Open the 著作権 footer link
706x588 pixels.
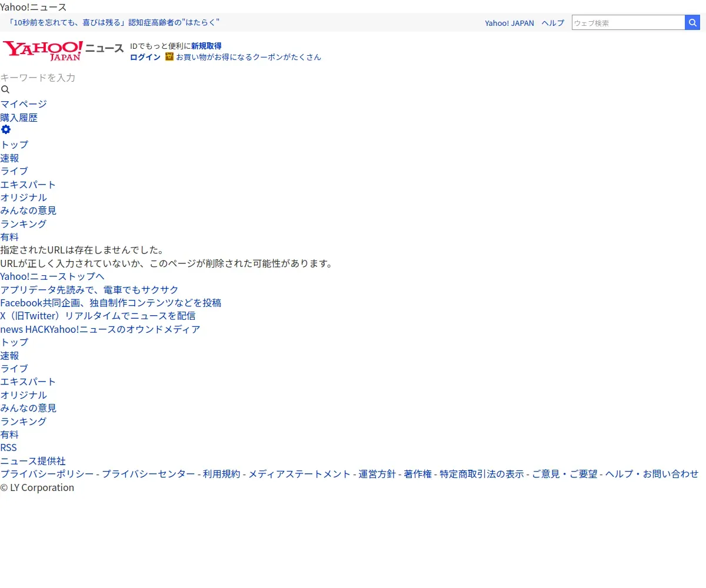(418, 474)
